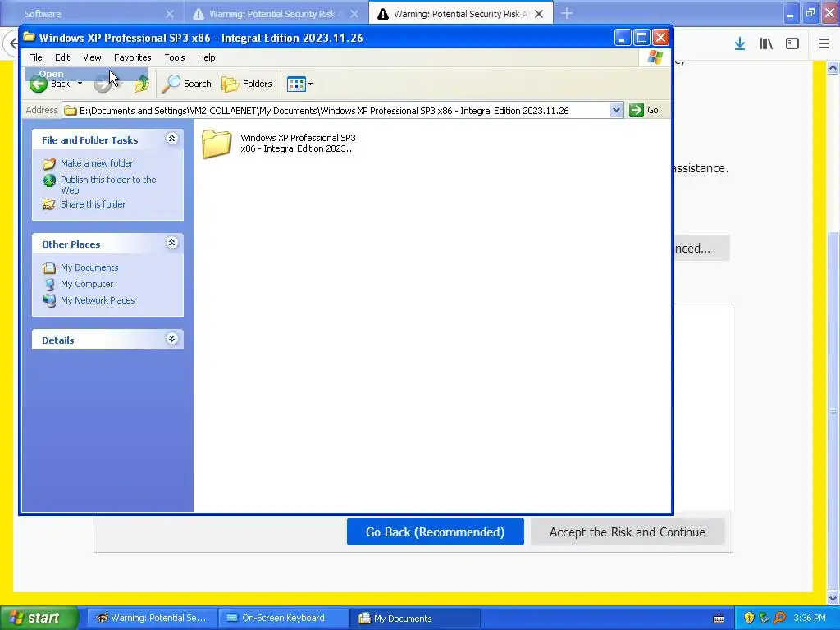Click Accept the Risk and Continue button
Screen dimensions: 840x630
(x=628, y=532)
